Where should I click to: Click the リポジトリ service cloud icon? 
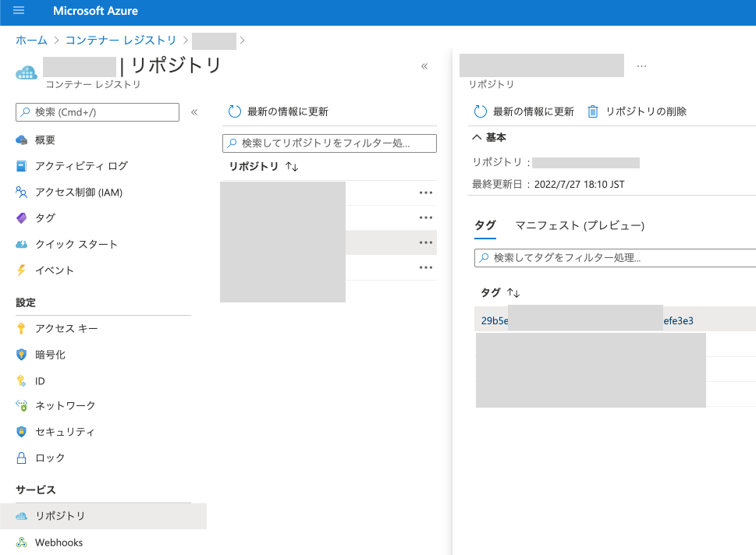21,516
